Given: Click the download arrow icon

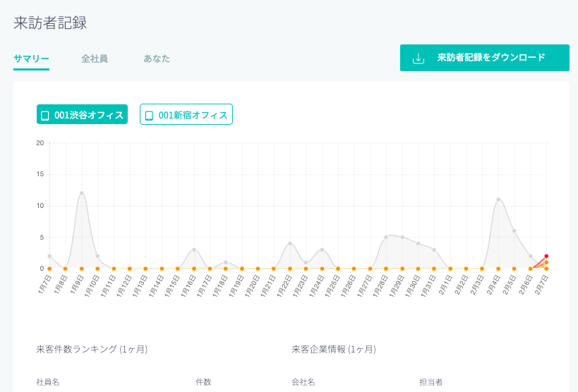Looking at the screenshot, I should click(x=419, y=58).
